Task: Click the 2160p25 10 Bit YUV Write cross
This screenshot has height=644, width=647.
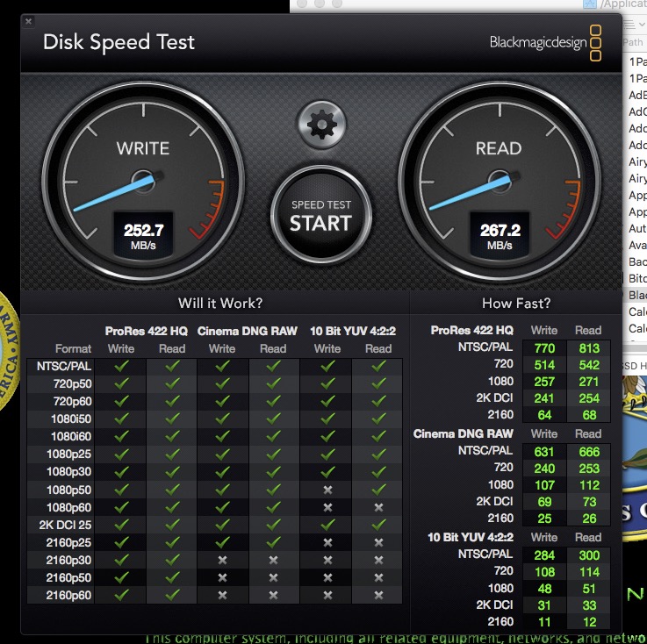Action: [327, 542]
